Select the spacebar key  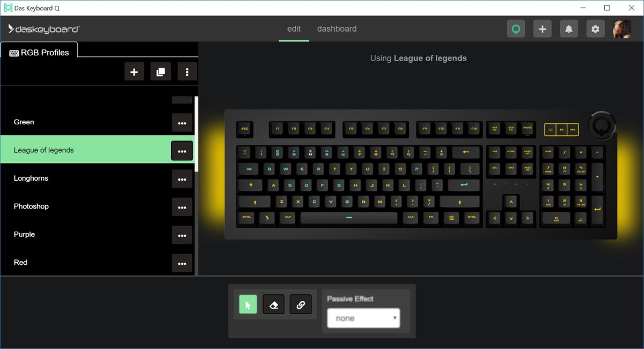pyautogui.click(x=349, y=218)
